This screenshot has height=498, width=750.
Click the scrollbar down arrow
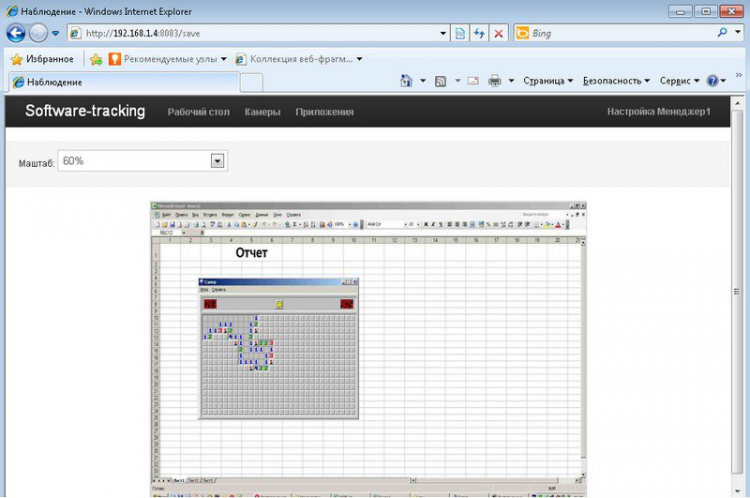tap(737, 490)
